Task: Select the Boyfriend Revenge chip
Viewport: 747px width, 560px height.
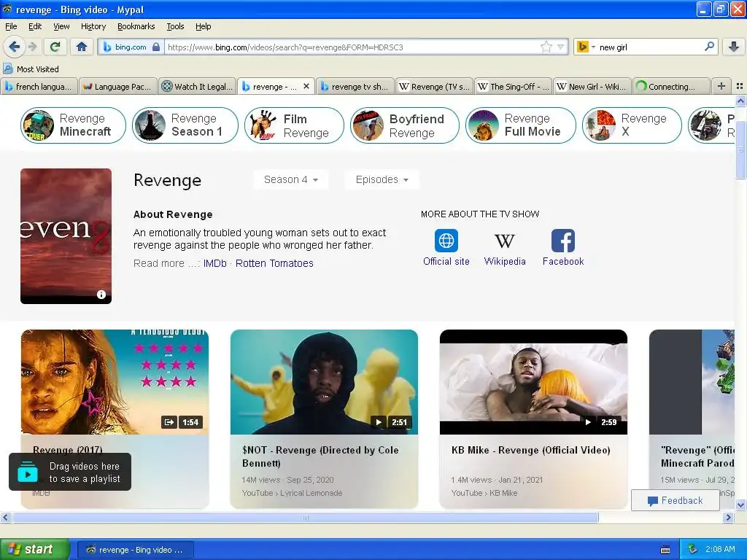Action: coord(404,125)
